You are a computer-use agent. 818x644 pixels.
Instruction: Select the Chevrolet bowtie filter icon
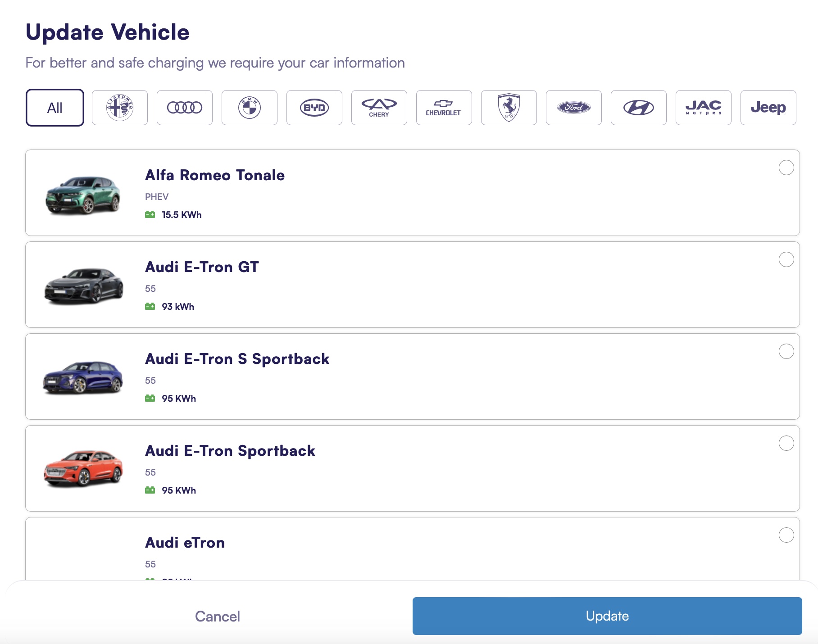(444, 108)
